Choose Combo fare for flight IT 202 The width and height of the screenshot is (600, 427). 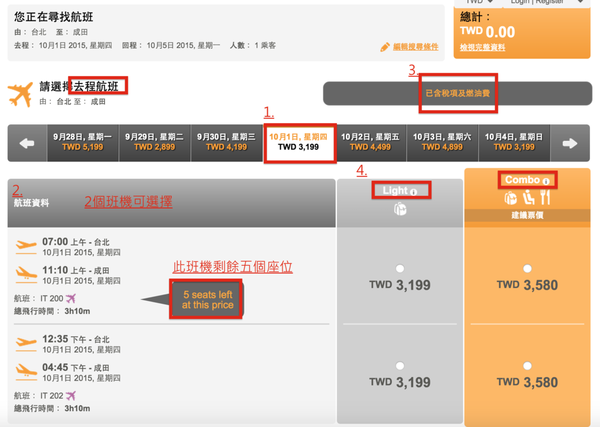tap(527, 366)
